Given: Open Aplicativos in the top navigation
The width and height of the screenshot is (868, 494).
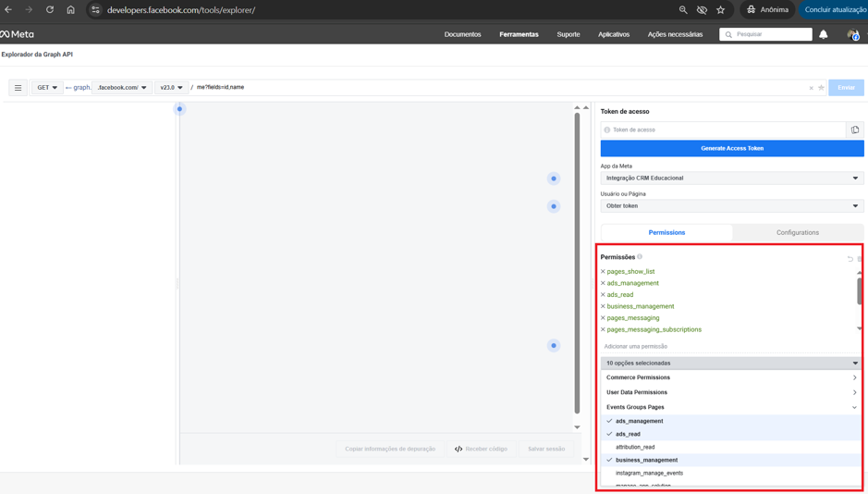Looking at the screenshot, I should (x=614, y=34).
